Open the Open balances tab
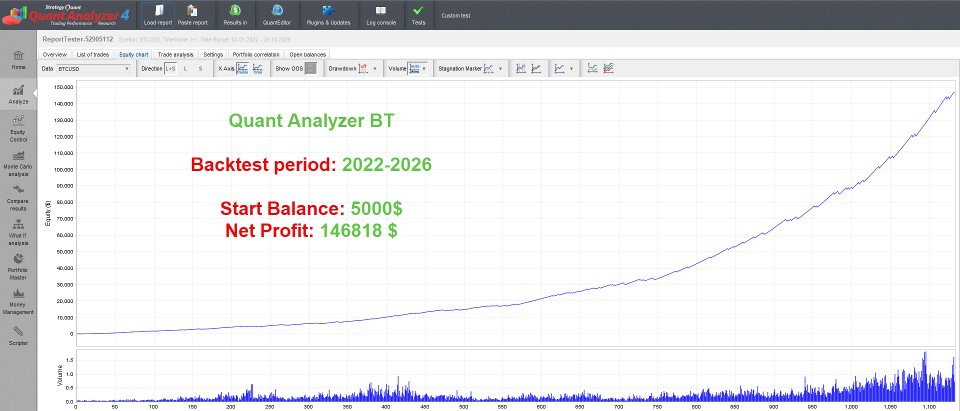 [x=308, y=55]
